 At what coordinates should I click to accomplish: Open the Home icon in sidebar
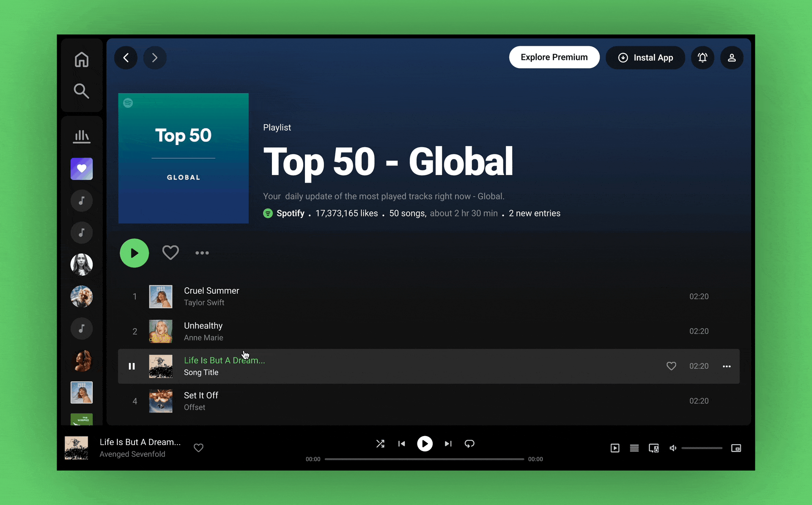[82, 60]
